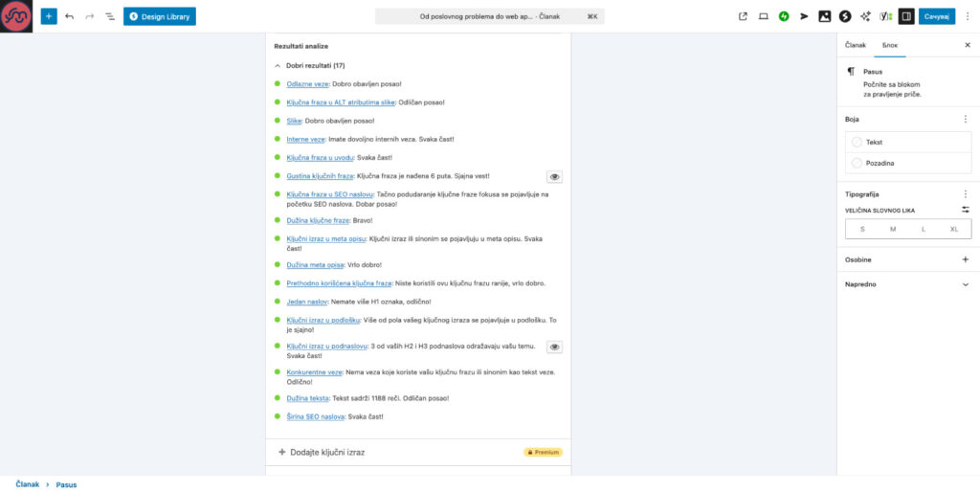Open Ključni izraz u podnaslovu link
This screenshot has height=493, width=980.
(327, 346)
